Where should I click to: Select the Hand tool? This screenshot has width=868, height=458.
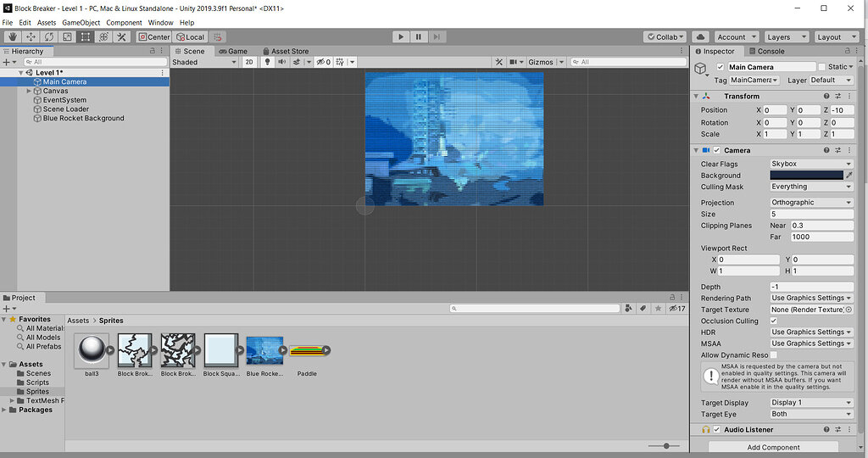13,36
